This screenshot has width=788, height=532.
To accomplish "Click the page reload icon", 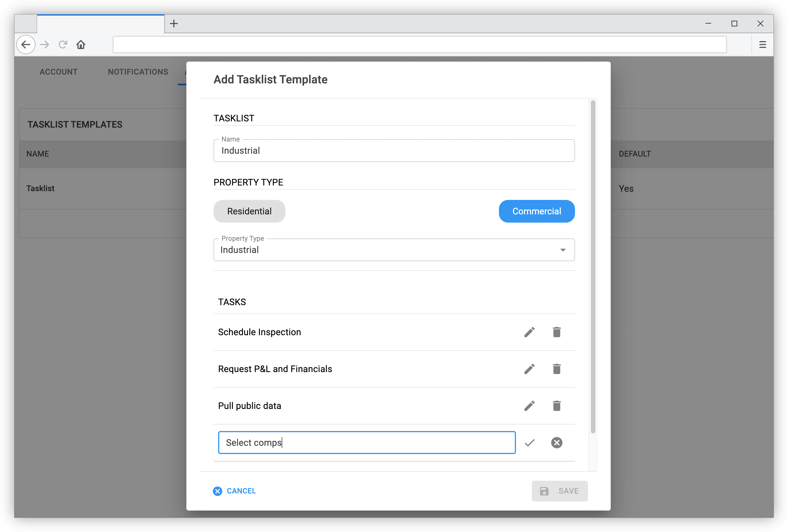I will 62,45.
